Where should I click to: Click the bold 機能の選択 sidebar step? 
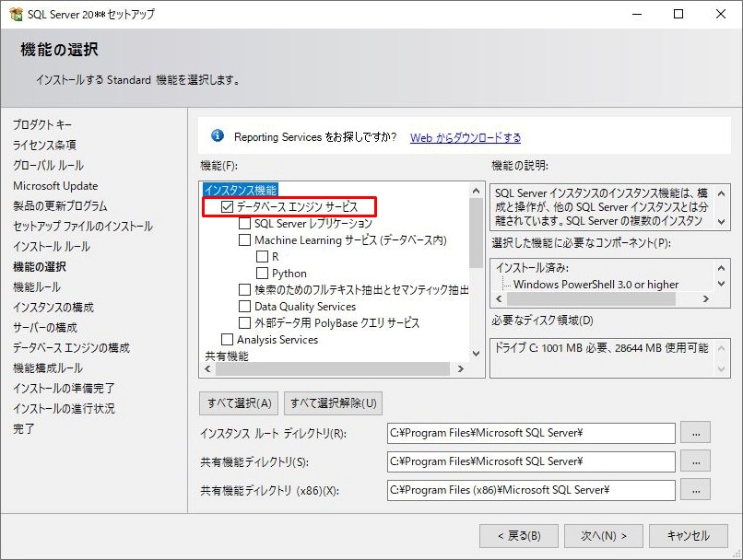40,266
